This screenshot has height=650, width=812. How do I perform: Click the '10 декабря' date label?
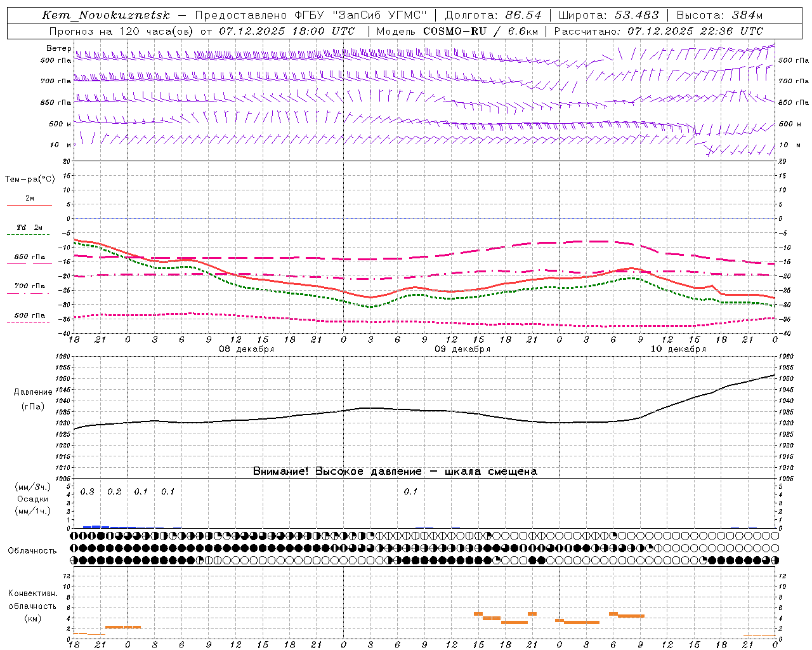(x=678, y=349)
